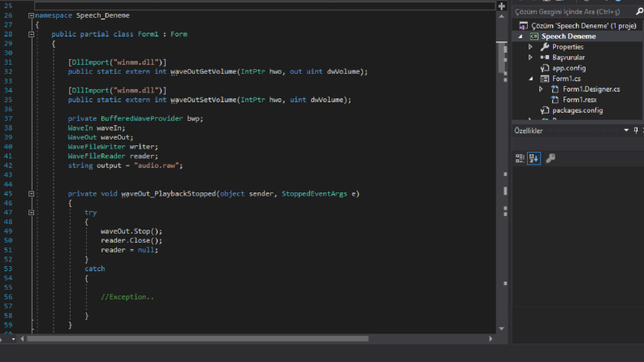Click waveOutGetVolume in the code
644x362 pixels.
(x=203, y=71)
